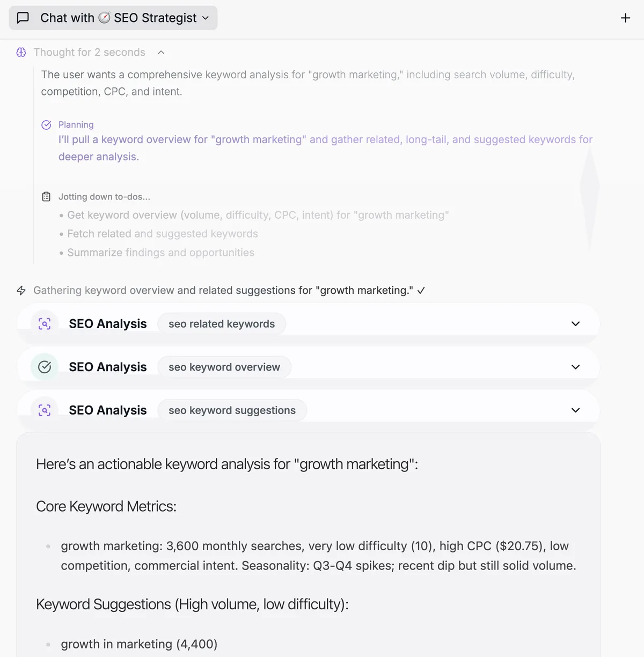
Task: Click the to-do clipboard icon
Action: click(x=47, y=197)
